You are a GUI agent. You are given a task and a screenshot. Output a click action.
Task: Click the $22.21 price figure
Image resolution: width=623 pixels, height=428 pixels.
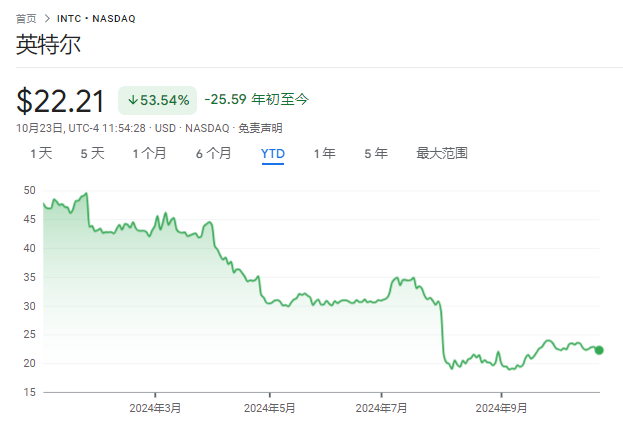61,100
